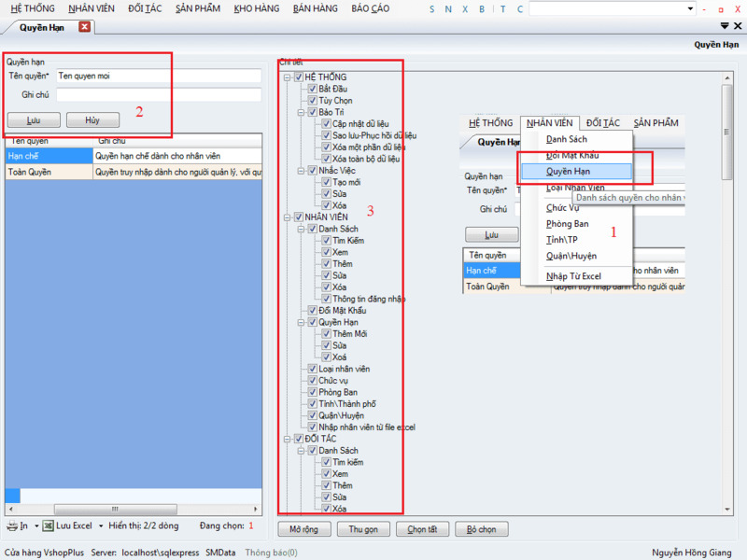The width and height of the screenshot is (747, 560).
Task: Click the Ghi chú column header
Action: [177, 141]
